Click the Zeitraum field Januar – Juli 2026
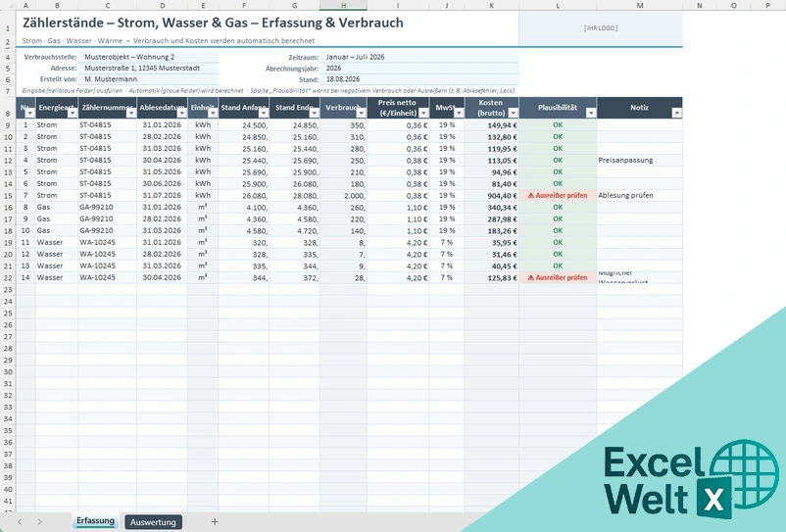The height and width of the screenshot is (532, 786). point(419,57)
